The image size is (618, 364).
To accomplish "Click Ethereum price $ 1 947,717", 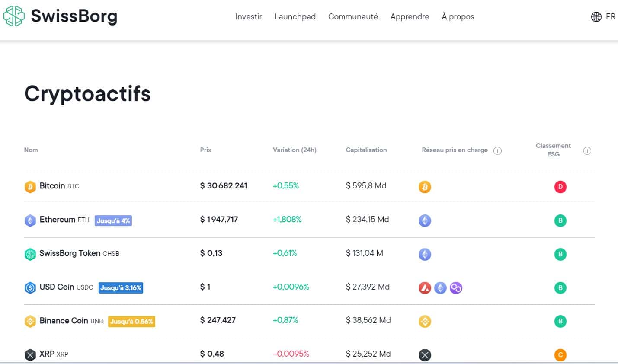I will 219,220.
